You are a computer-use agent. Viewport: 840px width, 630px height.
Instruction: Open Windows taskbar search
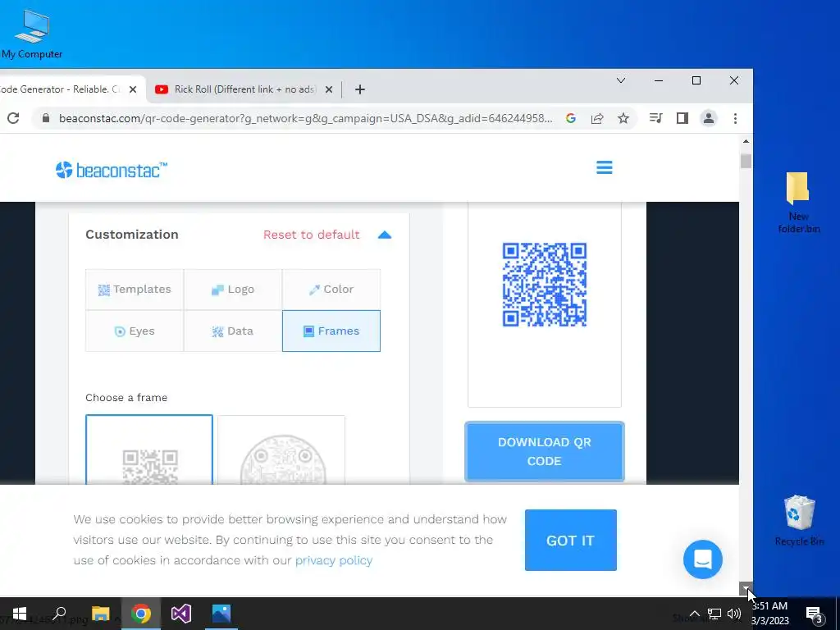pyautogui.click(x=59, y=614)
